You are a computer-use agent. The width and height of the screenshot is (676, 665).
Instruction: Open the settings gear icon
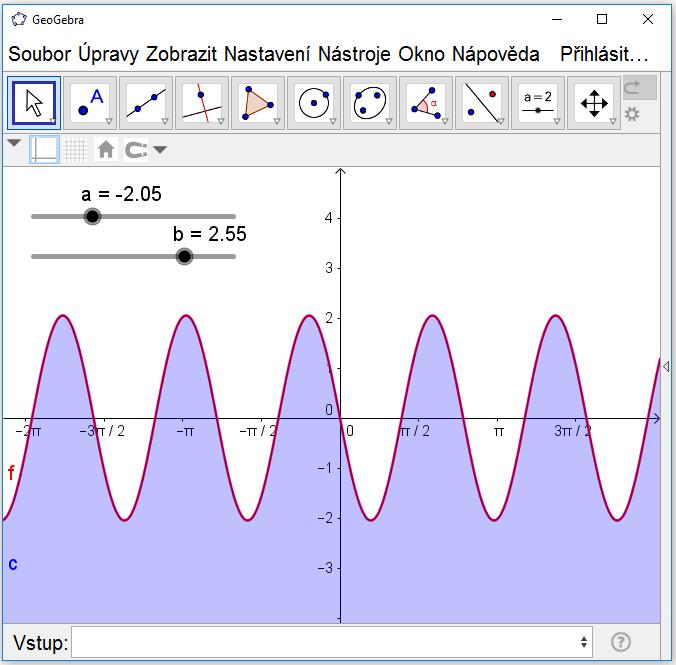tap(632, 115)
